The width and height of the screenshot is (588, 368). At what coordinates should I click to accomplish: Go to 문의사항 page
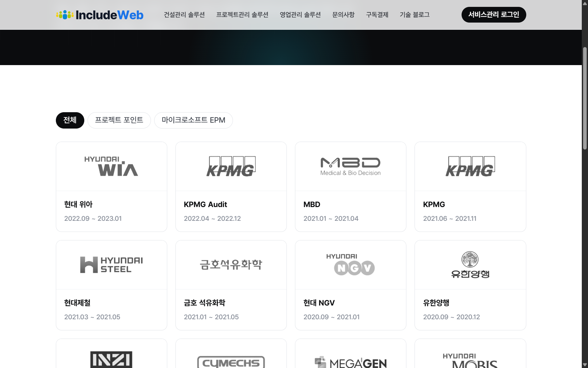(x=343, y=15)
